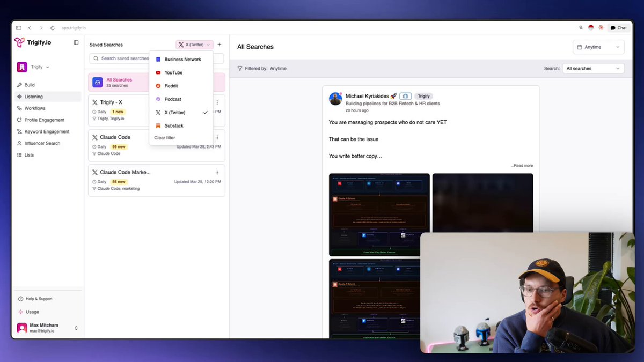Click the Influencer Search person icon

tap(19, 143)
